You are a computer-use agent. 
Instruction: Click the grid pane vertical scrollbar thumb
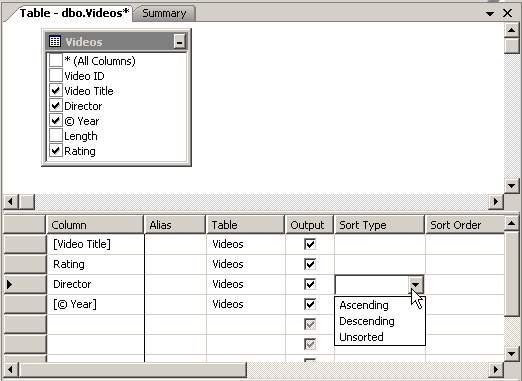coord(511,273)
